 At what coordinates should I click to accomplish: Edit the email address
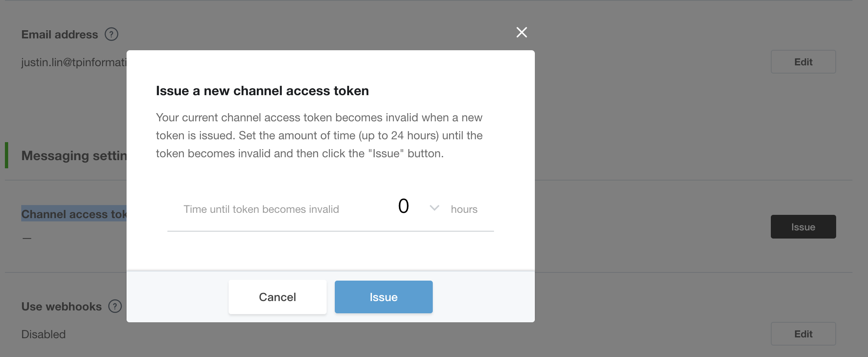(x=803, y=62)
